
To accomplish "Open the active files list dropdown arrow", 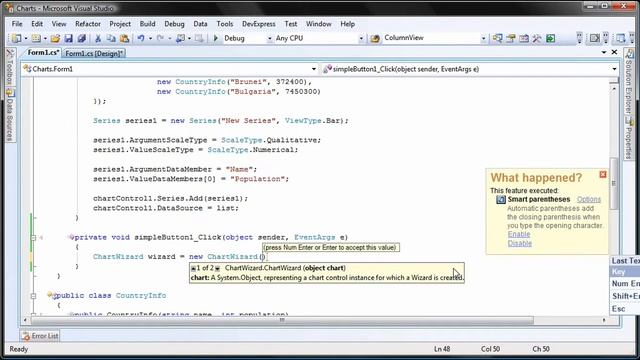I will tap(604, 52).
